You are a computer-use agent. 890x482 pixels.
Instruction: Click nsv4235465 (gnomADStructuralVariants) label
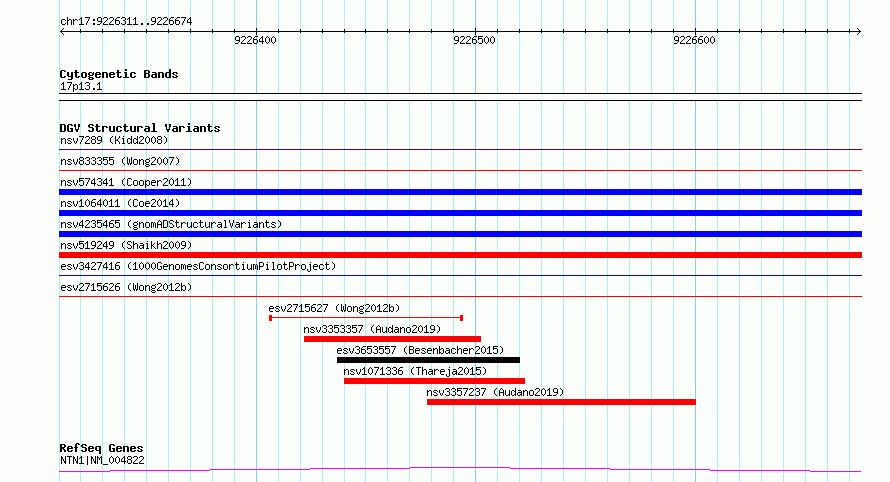click(171, 224)
